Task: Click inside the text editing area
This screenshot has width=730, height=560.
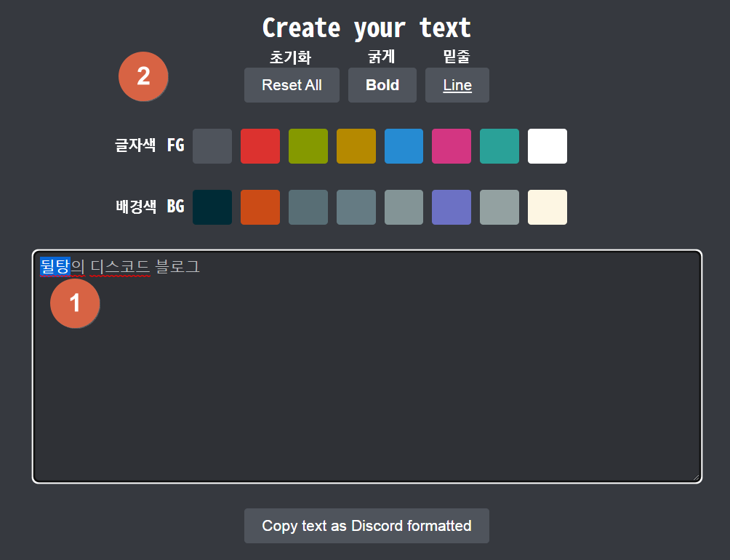Action: click(367, 367)
